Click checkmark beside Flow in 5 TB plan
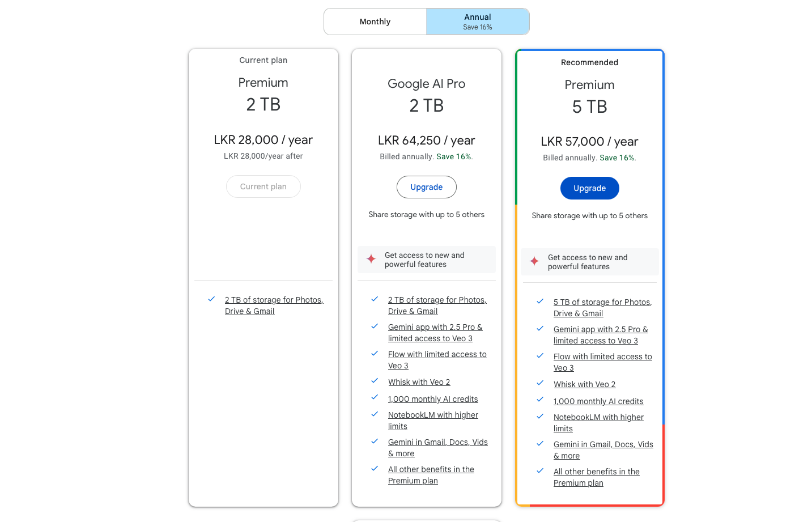The height and width of the screenshot is (522, 812). [540, 355]
